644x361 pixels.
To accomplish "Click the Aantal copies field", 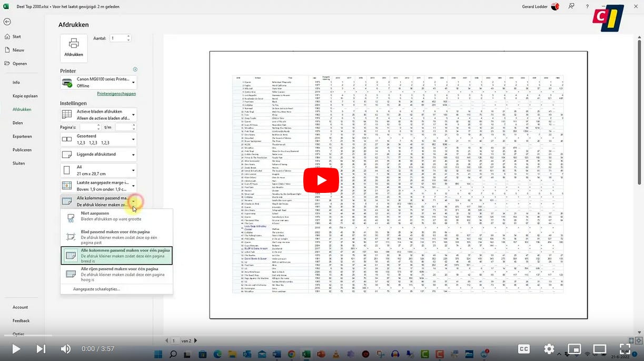I will pos(117,38).
